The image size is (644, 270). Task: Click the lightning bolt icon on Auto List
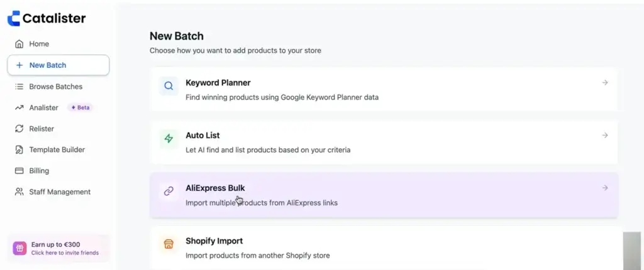(x=169, y=139)
